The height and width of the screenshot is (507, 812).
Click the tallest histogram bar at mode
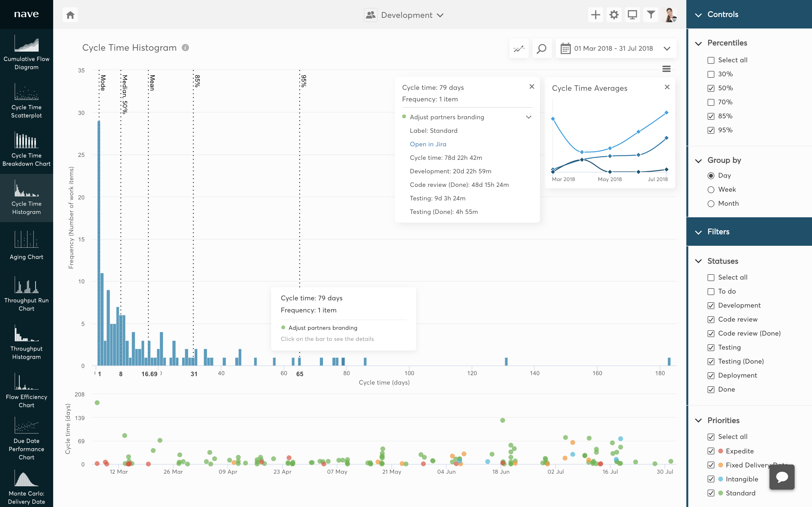99,241
